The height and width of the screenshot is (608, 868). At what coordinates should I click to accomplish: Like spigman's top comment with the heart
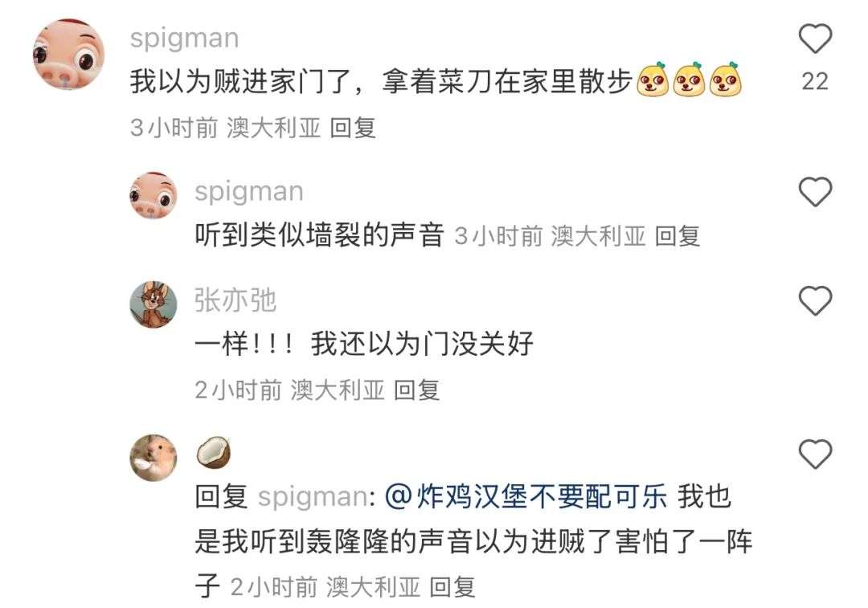(816, 39)
